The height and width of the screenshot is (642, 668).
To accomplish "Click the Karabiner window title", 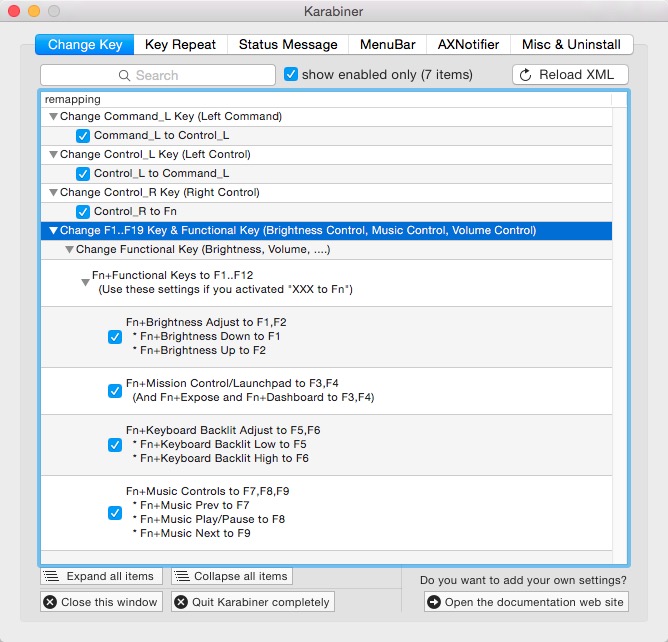I will pos(334,11).
